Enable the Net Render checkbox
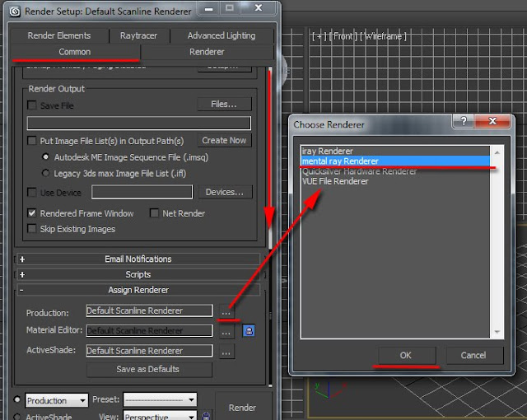 point(154,213)
